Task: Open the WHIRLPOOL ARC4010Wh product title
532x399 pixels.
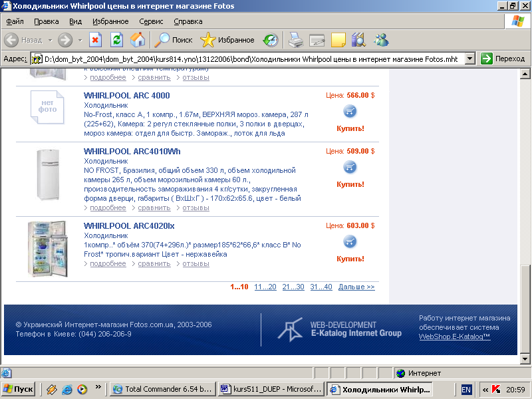Action: (132, 152)
